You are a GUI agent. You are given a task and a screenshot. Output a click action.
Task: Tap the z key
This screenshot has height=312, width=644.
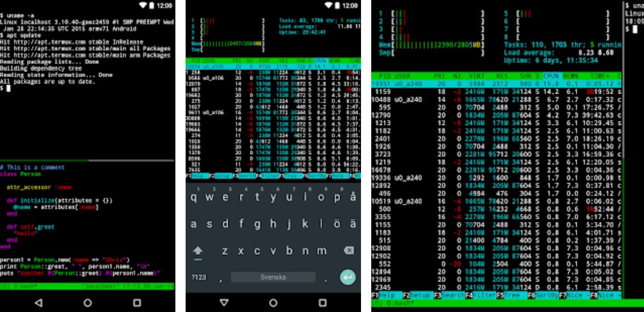coord(225,251)
